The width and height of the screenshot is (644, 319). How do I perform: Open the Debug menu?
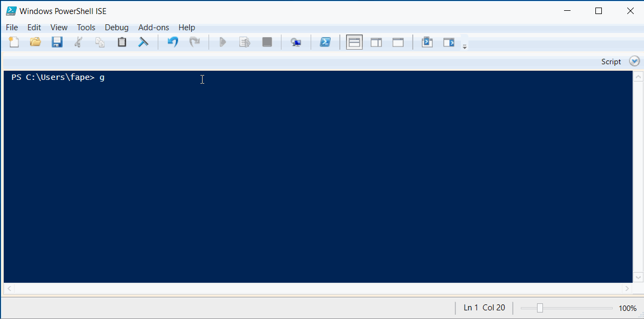pos(117,28)
